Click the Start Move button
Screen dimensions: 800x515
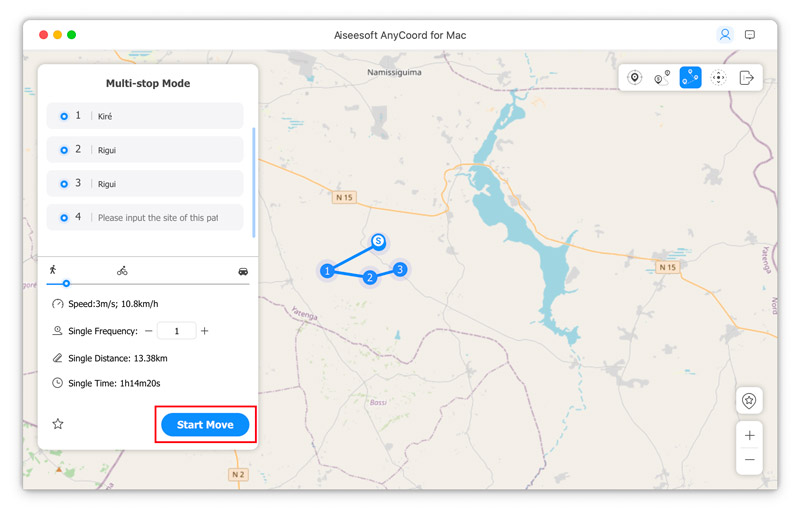tap(205, 425)
